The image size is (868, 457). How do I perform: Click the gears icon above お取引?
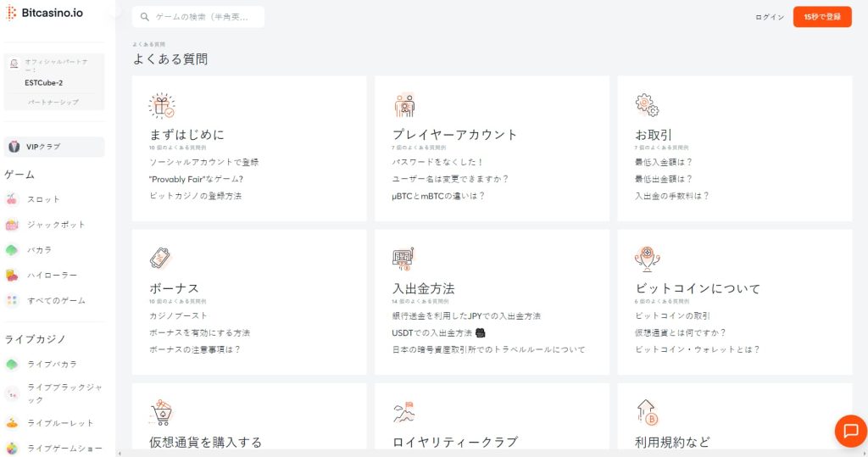[x=647, y=105]
